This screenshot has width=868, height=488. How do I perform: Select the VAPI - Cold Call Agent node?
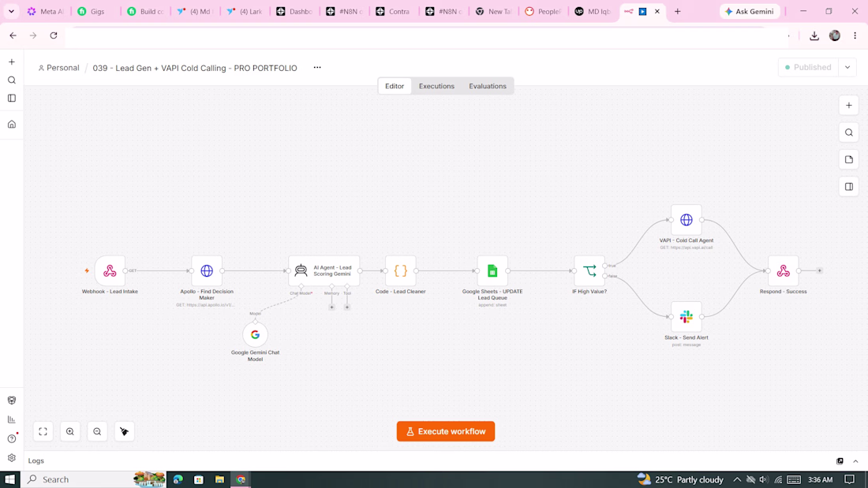point(686,220)
